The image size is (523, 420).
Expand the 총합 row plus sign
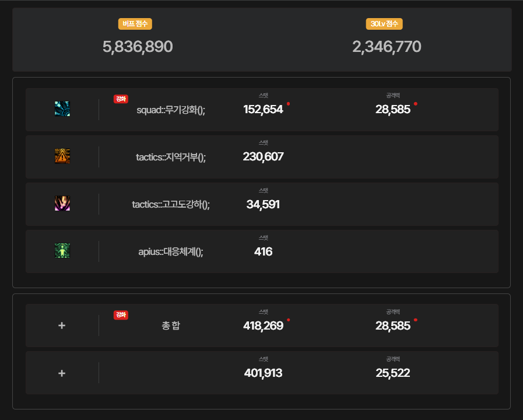(x=62, y=325)
